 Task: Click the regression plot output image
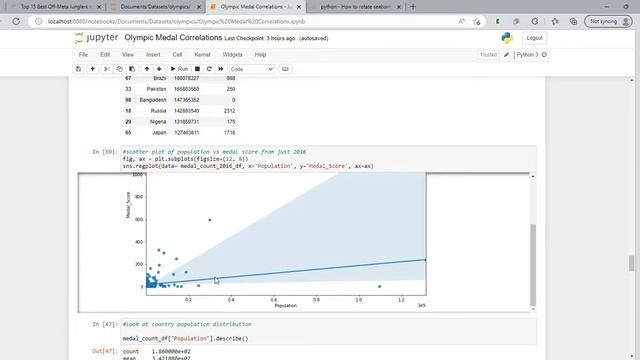pos(277,241)
